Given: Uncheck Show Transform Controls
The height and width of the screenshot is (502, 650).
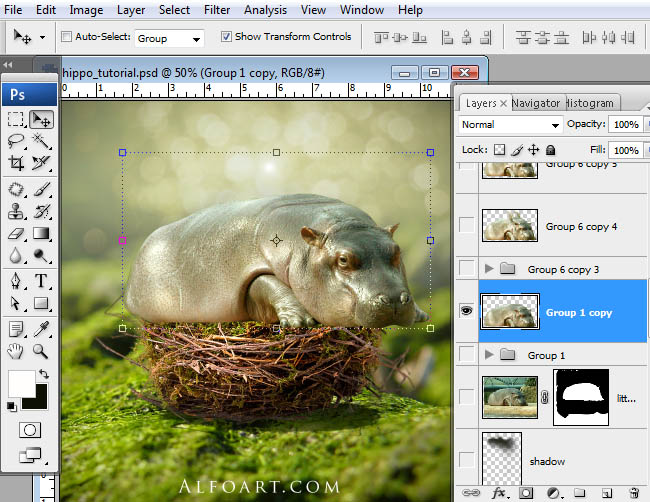Looking at the screenshot, I should 225,37.
